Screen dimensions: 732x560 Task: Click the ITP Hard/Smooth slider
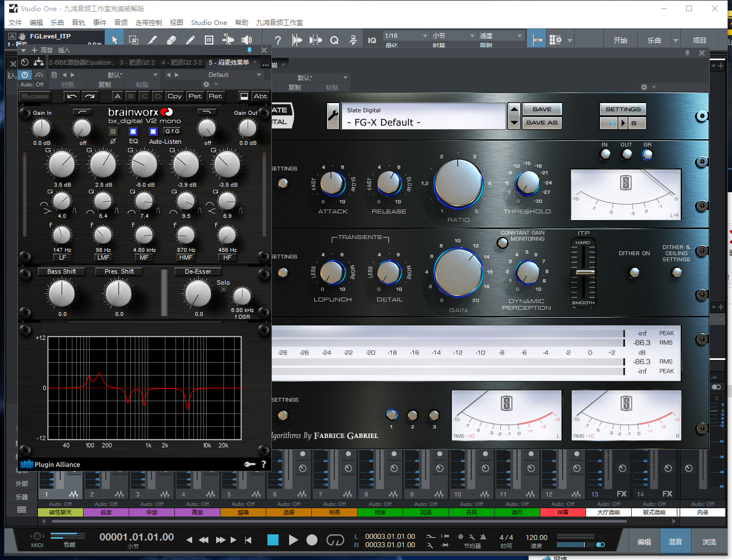point(584,272)
